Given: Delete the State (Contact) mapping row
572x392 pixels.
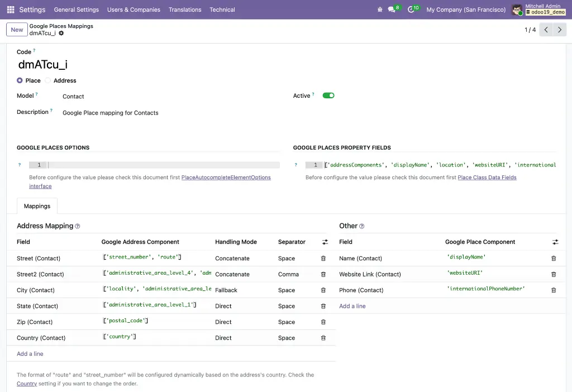Looking at the screenshot, I should tap(323, 306).
